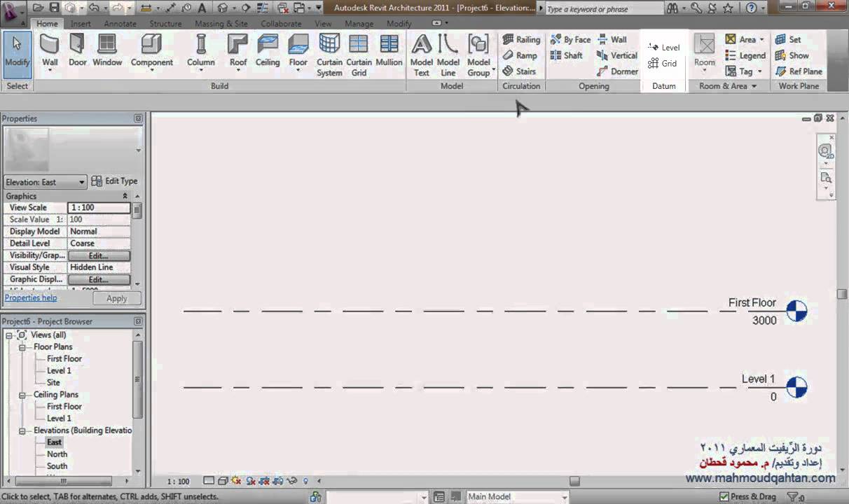This screenshot has width=849, height=504.
Task: Select the Model Text tool
Action: pos(422,55)
